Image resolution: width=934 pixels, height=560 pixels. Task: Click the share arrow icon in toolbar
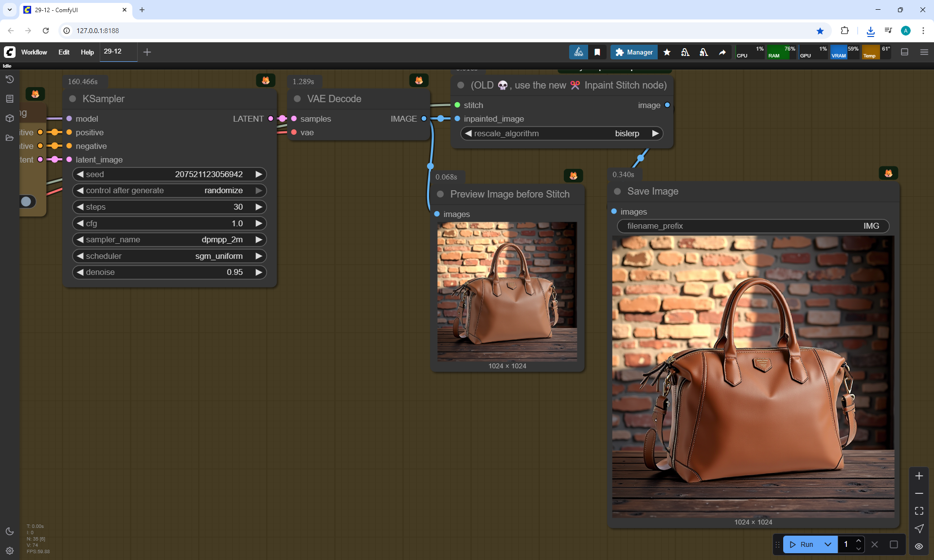pos(722,52)
